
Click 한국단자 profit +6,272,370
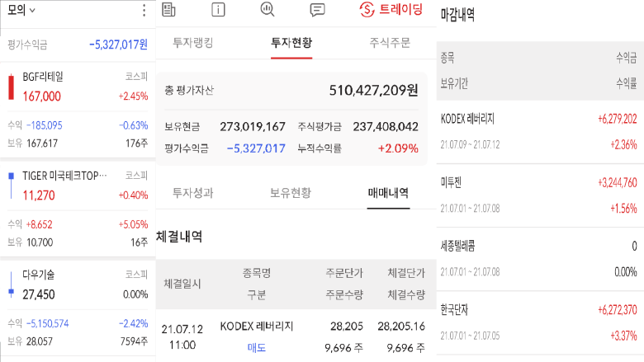click(x=618, y=310)
